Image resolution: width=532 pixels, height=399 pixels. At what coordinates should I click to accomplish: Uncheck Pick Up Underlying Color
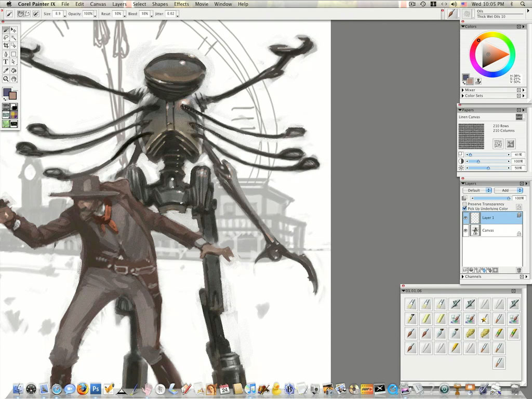(x=464, y=209)
